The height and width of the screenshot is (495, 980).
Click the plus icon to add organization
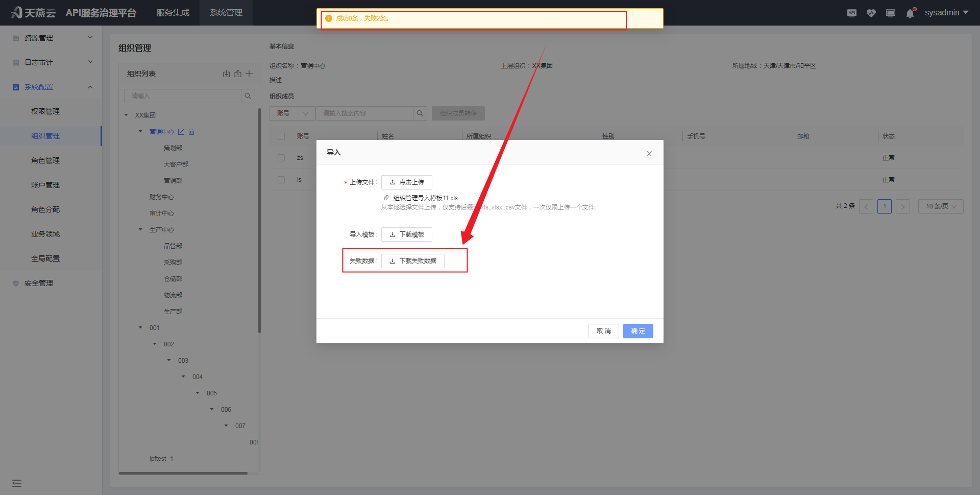[249, 74]
